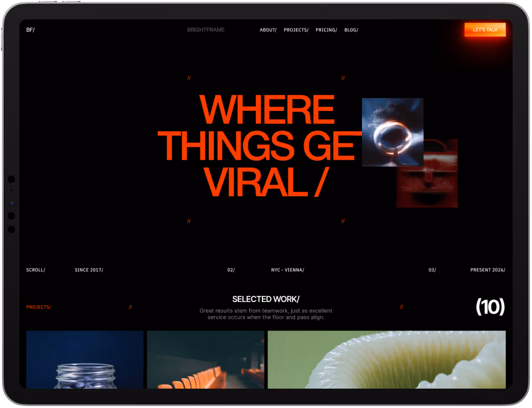Viewport: 532px width, 408px height.
Task: Click the BRIGHTFRAME brand name
Action: click(x=206, y=30)
